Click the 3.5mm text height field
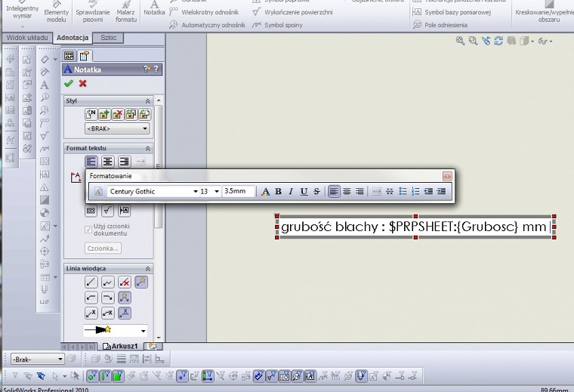The image size is (574, 392). pos(239,192)
